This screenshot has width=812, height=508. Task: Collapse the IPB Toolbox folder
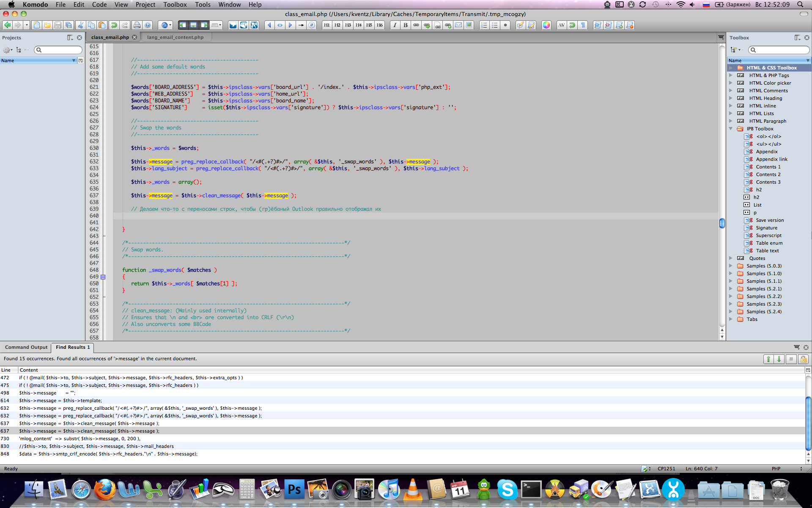730,129
